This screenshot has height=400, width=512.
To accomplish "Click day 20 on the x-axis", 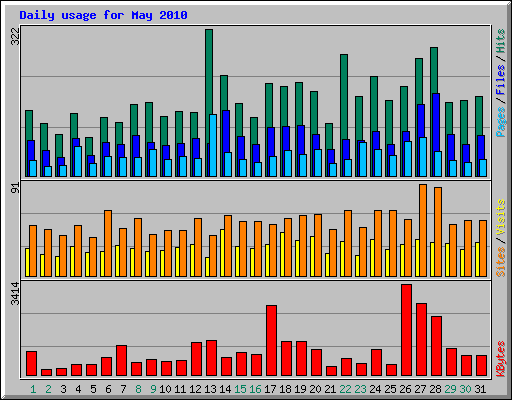I will click(315, 389).
